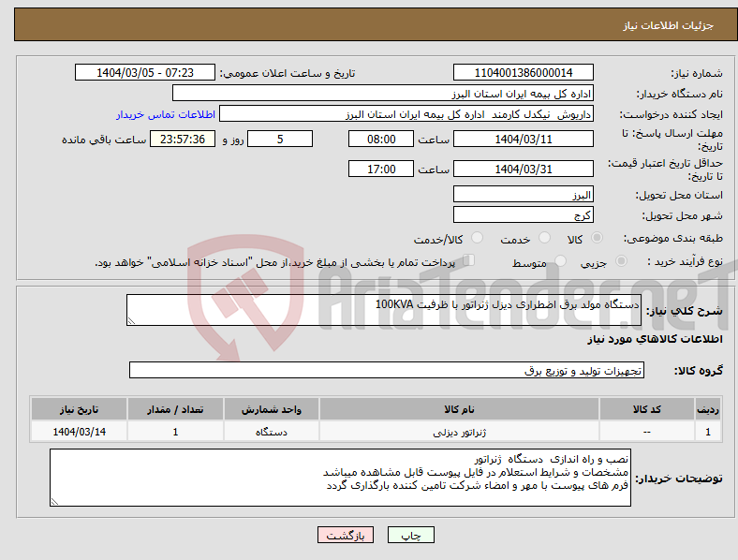Click the need number field 1104001386000014
Screen dimensions: 738x560
[x=524, y=72]
